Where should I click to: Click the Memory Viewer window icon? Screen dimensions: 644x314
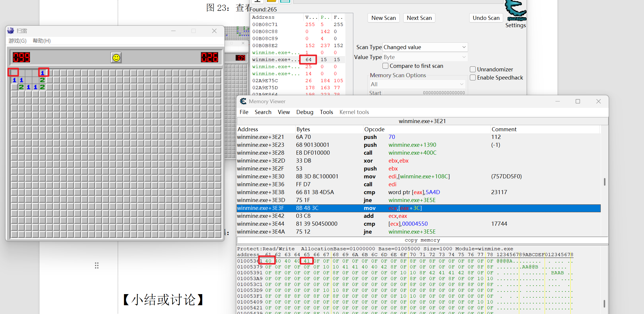coord(243,101)
